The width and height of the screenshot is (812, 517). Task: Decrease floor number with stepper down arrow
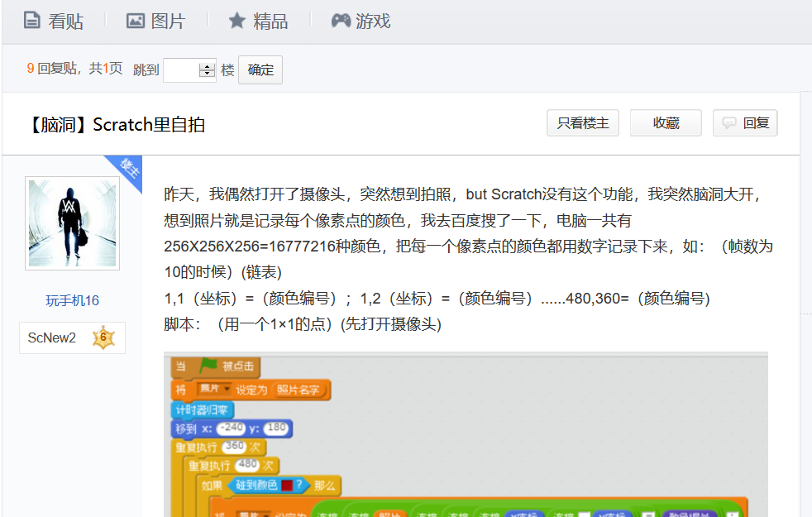coord(208,74)
